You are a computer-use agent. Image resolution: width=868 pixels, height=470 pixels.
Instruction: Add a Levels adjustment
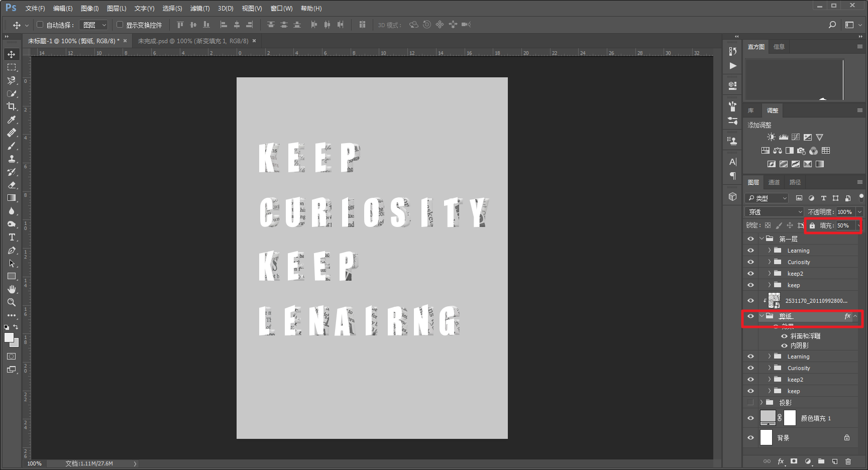[784, 137]
